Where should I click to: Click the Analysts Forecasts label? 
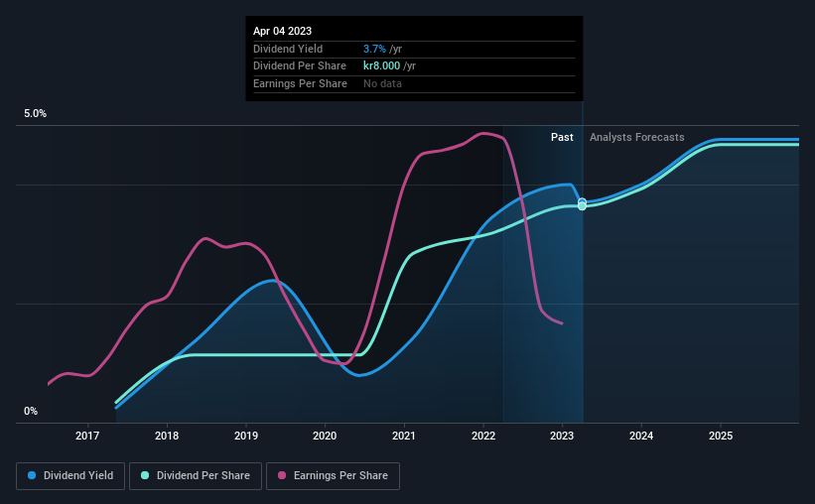[x=636, y=137]
